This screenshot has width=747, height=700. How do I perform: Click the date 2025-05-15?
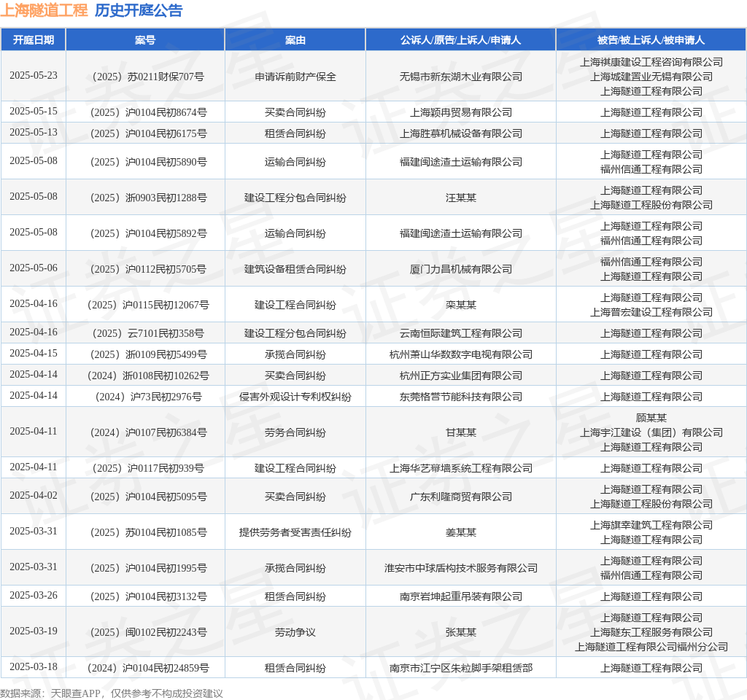(x=34, y=112)
